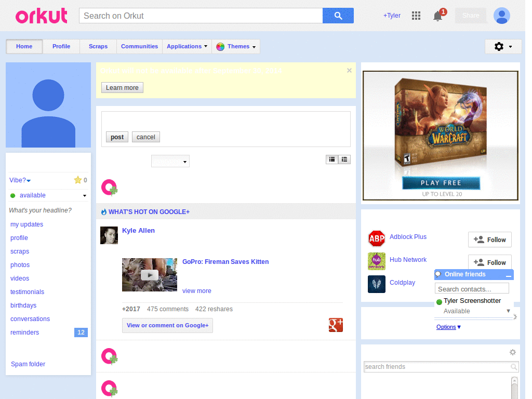Open my updates in sidebar
Viewport: 532px width, 399px height.
coord(27,224)
